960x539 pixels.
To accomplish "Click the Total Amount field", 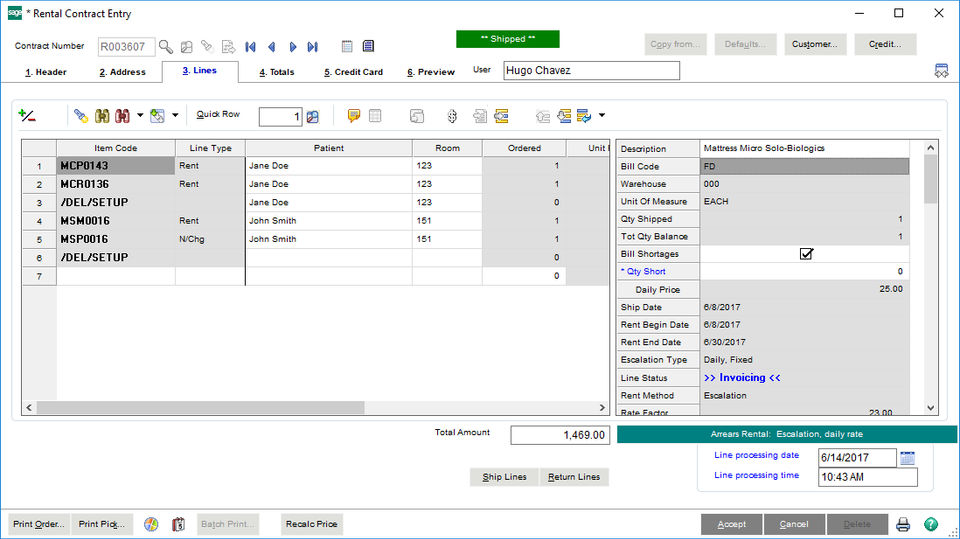I will pyautogui.click(x=560, y=435).
